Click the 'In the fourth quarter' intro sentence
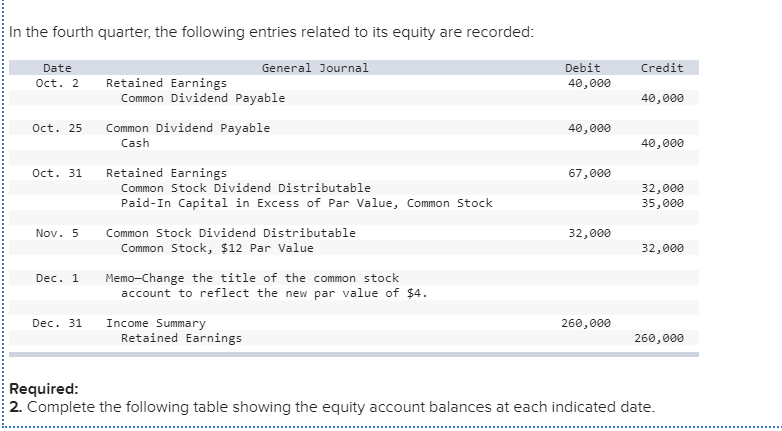Viewport: 782px width, 431px height. coord(271,32)
